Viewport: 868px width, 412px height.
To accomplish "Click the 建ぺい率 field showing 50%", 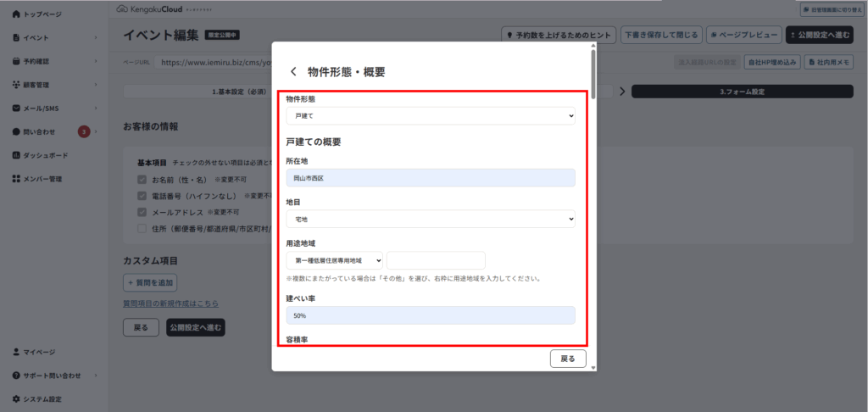I will coord(431,315).
